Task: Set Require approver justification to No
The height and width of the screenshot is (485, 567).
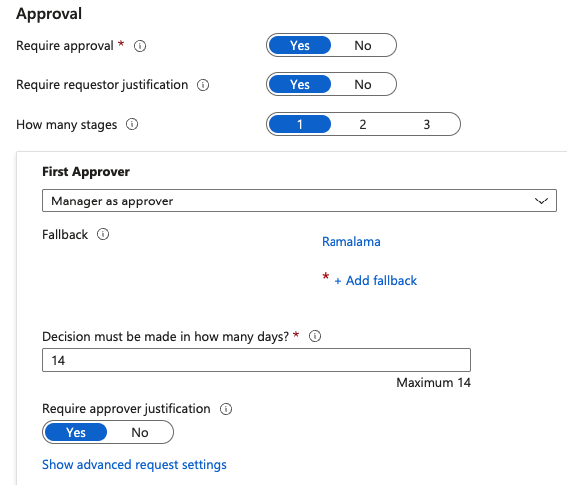Action: pos(140,432)
